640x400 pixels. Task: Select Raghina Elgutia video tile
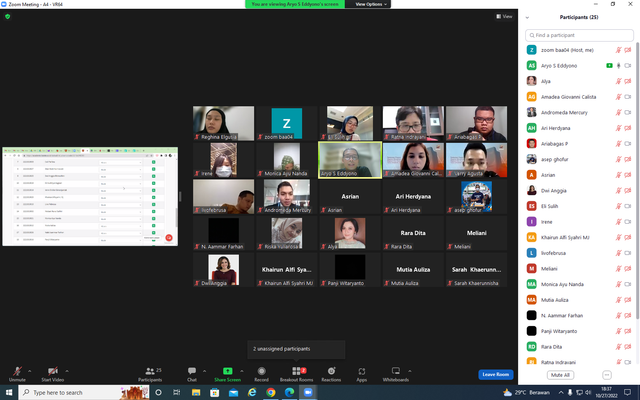pos(223,123)
